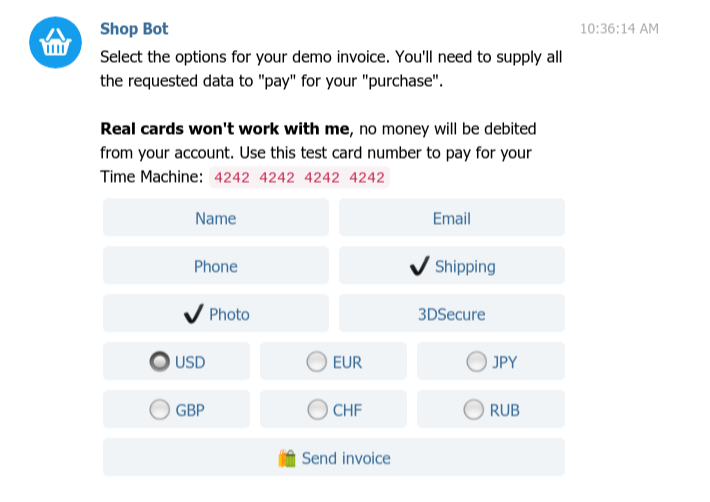Toggle the Phone requirement button
The image size is (710, 502).
[216, 266]
